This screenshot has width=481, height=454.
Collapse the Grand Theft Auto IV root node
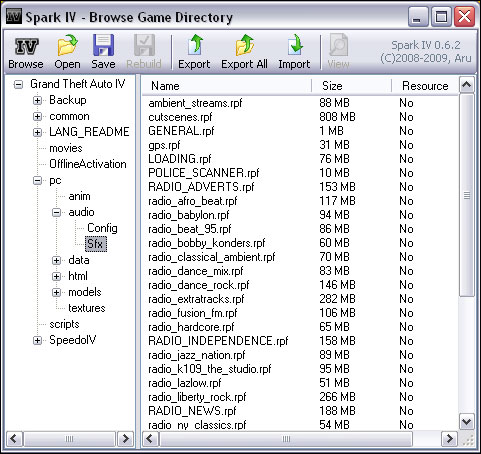[x=18, y=84]
